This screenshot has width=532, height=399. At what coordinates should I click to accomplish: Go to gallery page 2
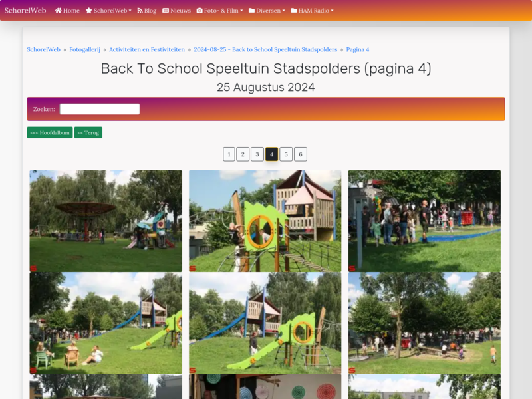pos(243,154)
